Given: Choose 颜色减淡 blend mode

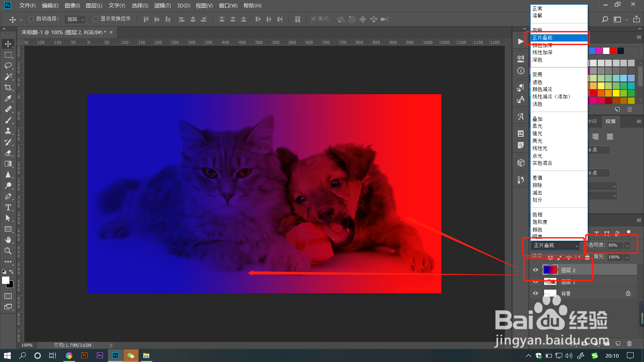Looking at the screenshot, I should point(542,89).
